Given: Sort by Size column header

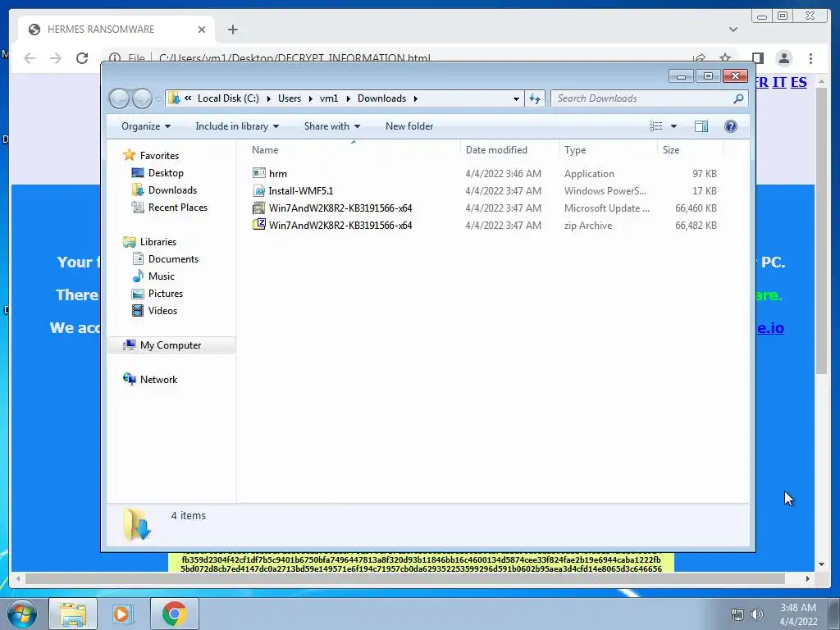Looking at the screenshot, I should 690,150.
